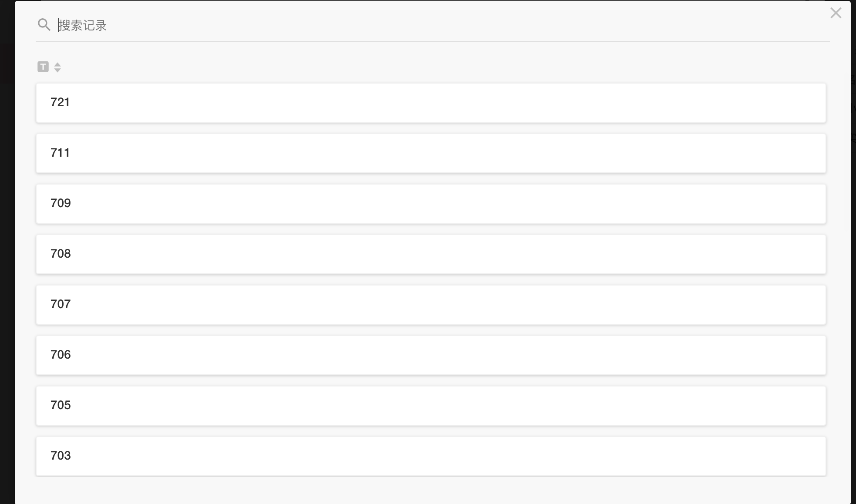Select the record labeled 707
This screenshot has width=856, height=504.
[431, 305]
